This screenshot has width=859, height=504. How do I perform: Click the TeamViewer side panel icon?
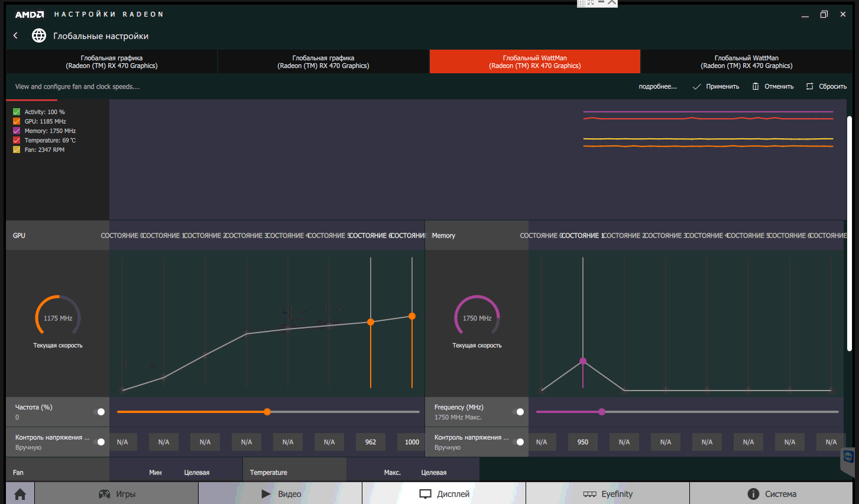(848, 457)
